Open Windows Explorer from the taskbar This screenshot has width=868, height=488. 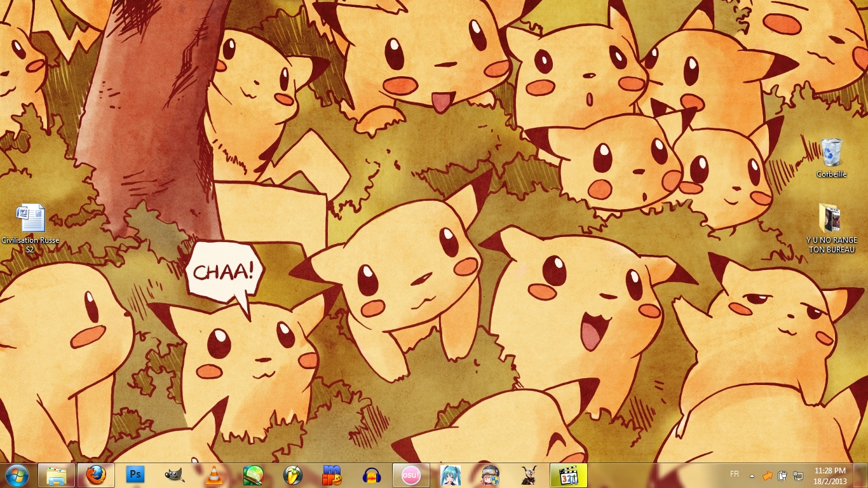tap(57, 475)
